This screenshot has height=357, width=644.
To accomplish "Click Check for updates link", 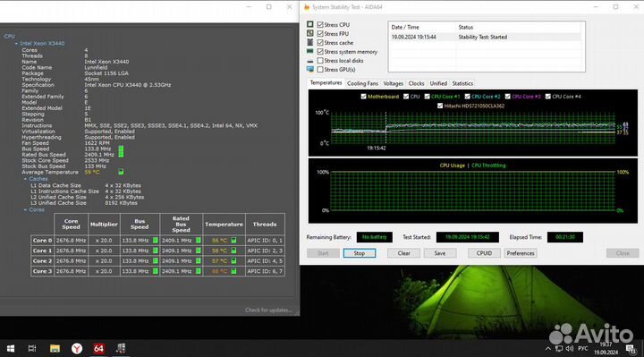I will coord(268,310).
